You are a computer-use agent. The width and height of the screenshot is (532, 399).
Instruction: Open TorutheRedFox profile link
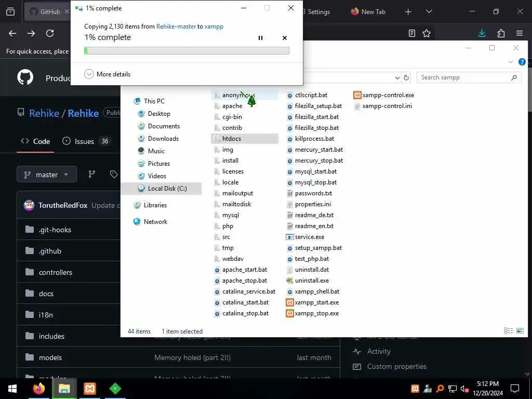click(x=63, y=205)
